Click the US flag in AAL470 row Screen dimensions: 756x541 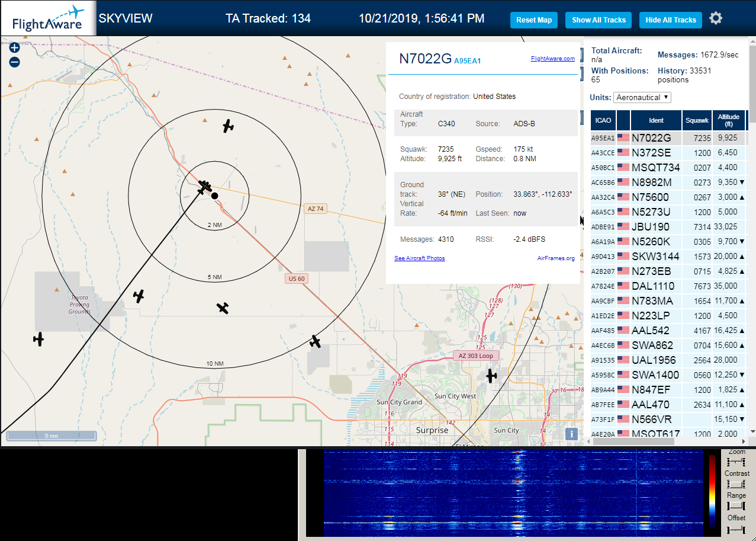[623, 404]
